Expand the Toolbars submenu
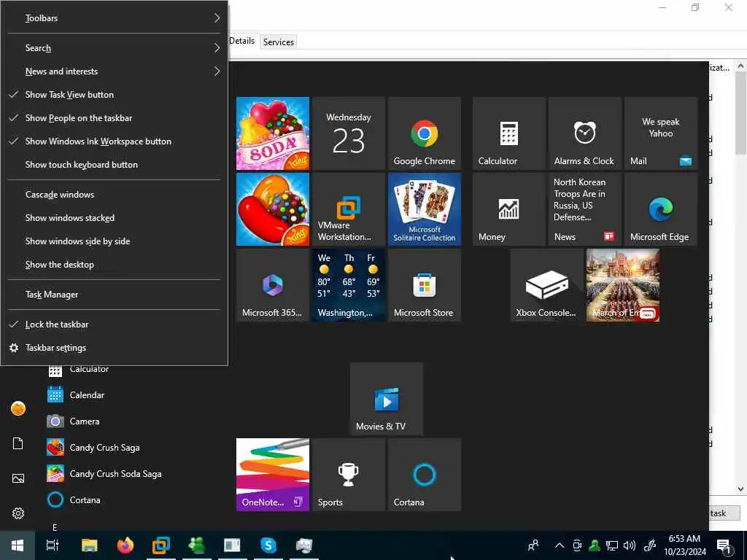The height and width of the screenshot is (560, 747). coord(115,18)
